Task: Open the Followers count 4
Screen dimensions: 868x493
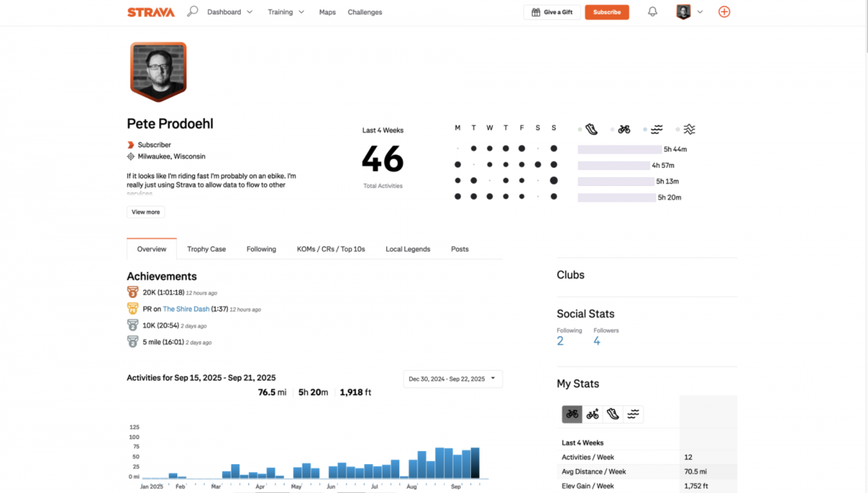Action: pos(597,340)
